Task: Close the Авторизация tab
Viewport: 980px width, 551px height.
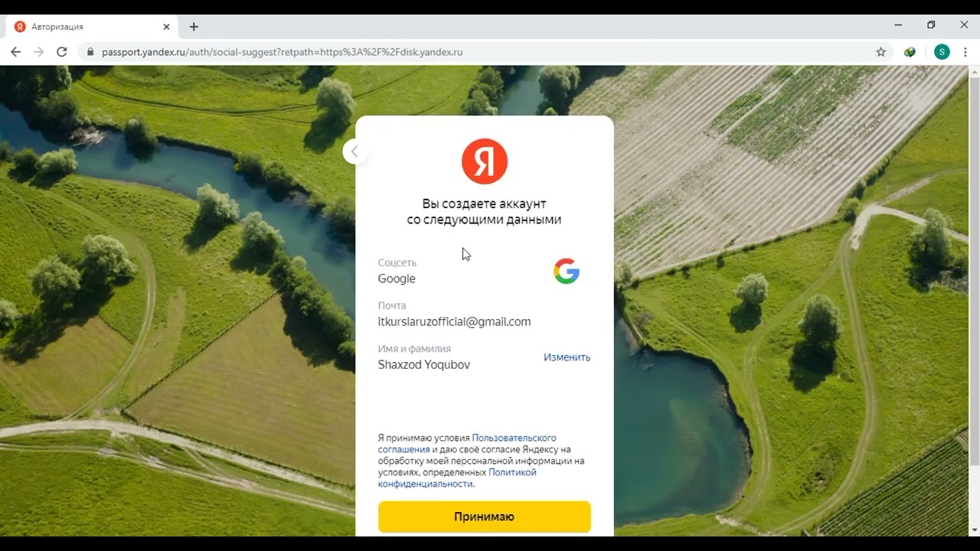Action: [166, 27]
